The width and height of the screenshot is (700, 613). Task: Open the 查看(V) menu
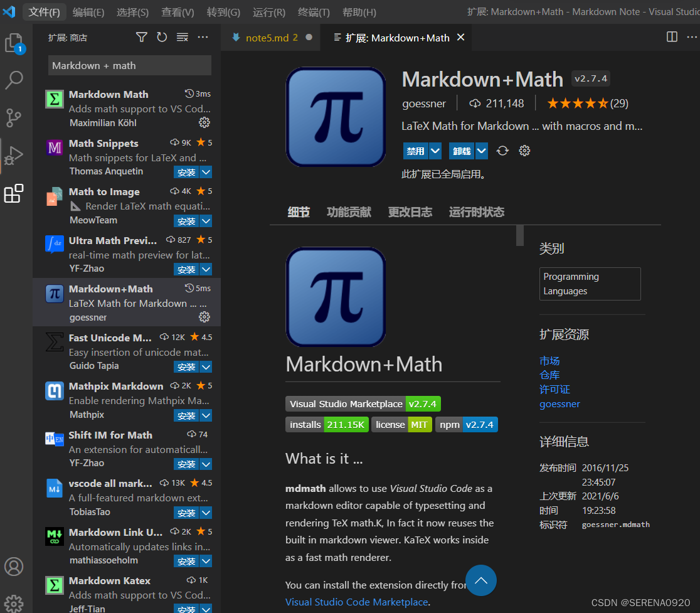pos(178,12)
